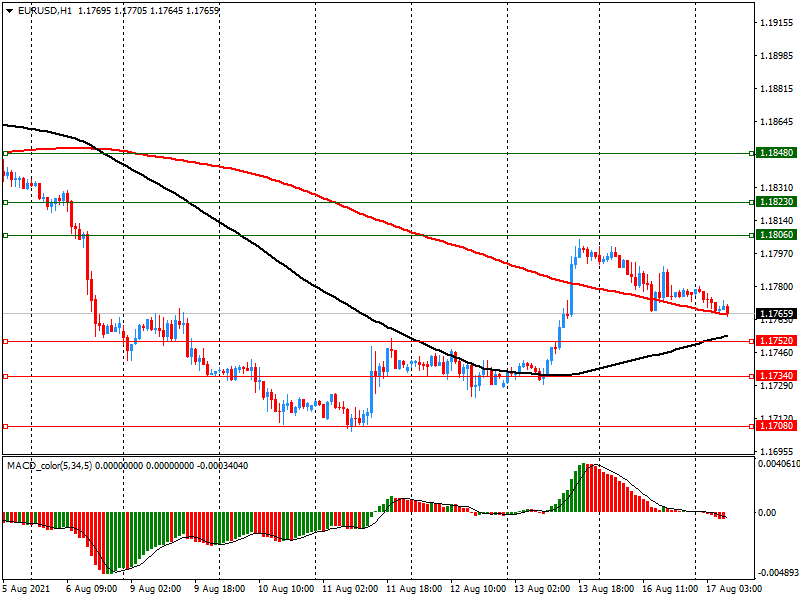The image size is (800, 600).
Task: Click the 1.17970 price scale value
Action: [x=777, y=254]
